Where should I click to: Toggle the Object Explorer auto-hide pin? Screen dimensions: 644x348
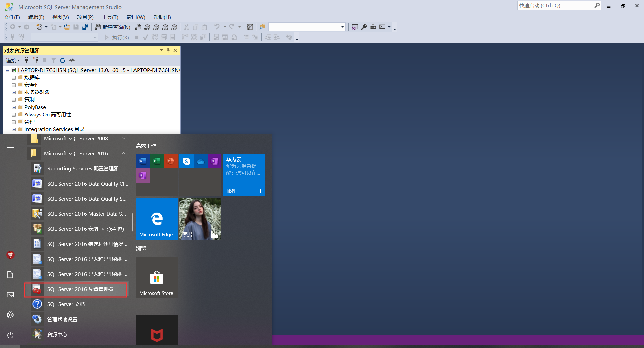tap(168, 50)
